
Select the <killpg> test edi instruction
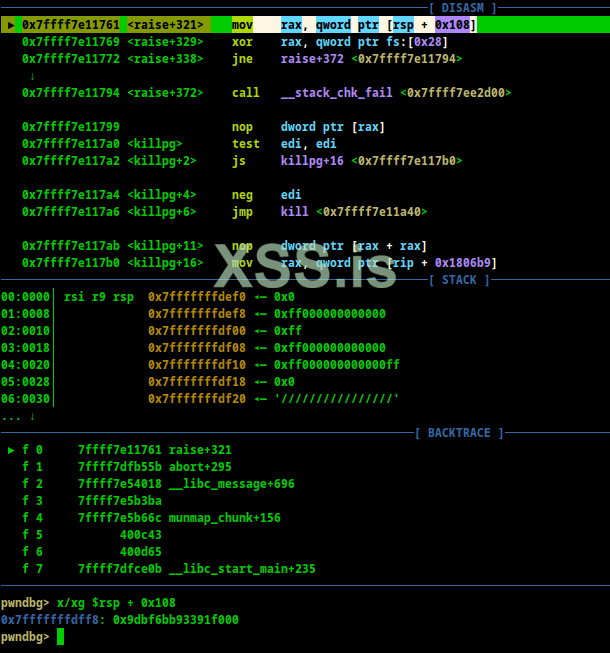(x=179, y=144)
